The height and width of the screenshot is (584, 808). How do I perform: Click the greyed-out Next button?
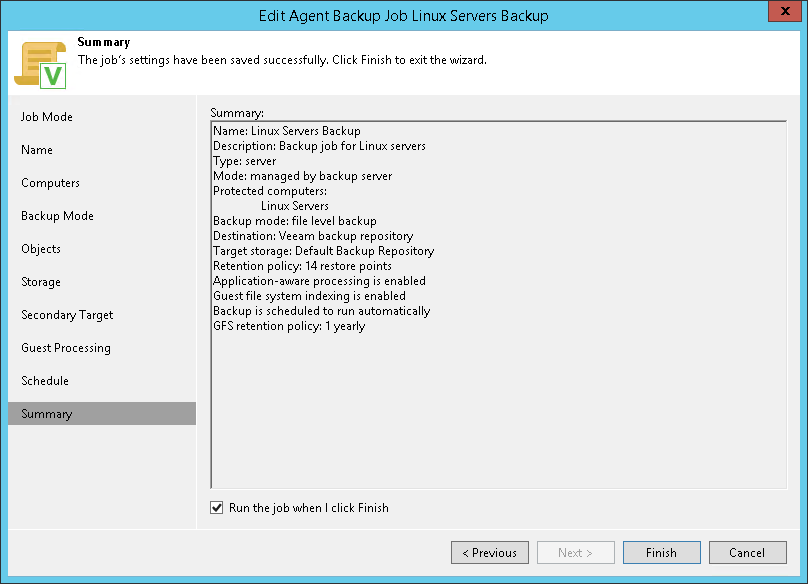click(x=575, y=553)
